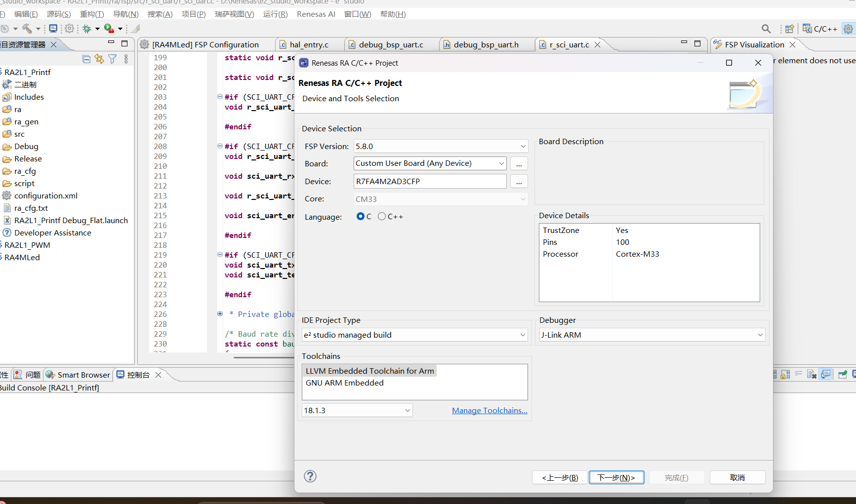Viewport: 856px width, 504px height.
Task: Open the Smart Browser tab
Action: point(78,375)
